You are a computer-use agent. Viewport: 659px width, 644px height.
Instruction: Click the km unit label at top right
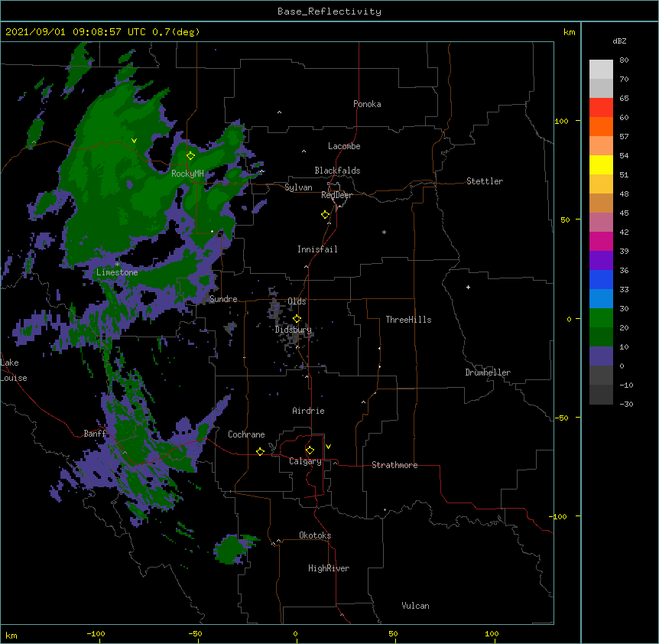point(569,32)
